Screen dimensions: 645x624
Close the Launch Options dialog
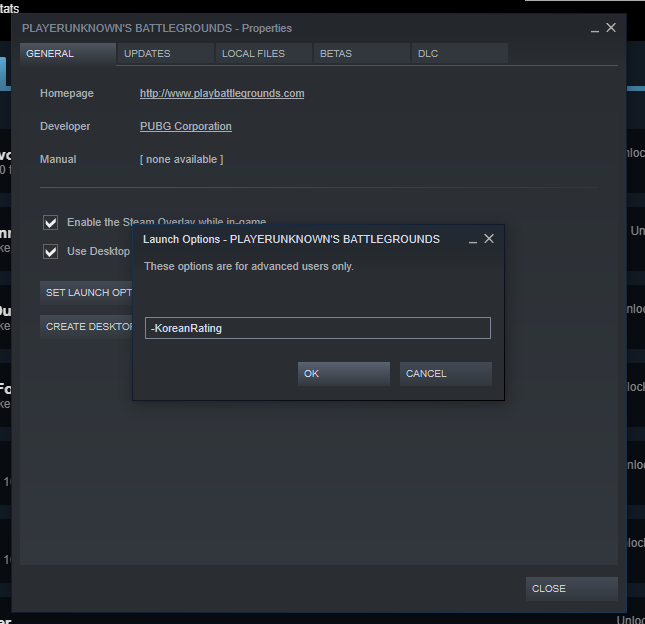tap(489, 239)
